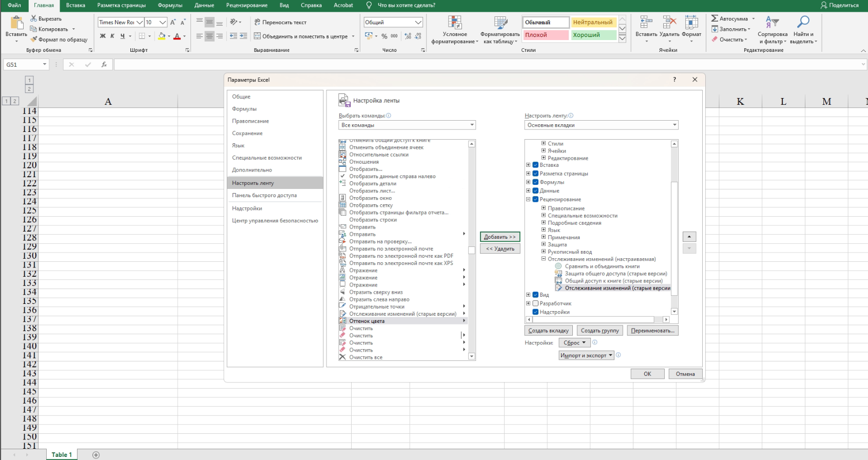Select the Format Painter (Формат по образцу) brush
This screenshot has height=460, width=868.
(x=33, y=39)
